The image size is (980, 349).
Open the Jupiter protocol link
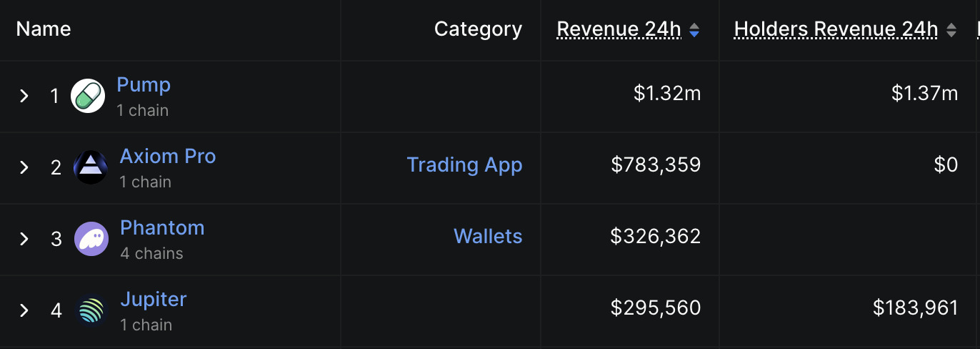(x=154, y=299)
